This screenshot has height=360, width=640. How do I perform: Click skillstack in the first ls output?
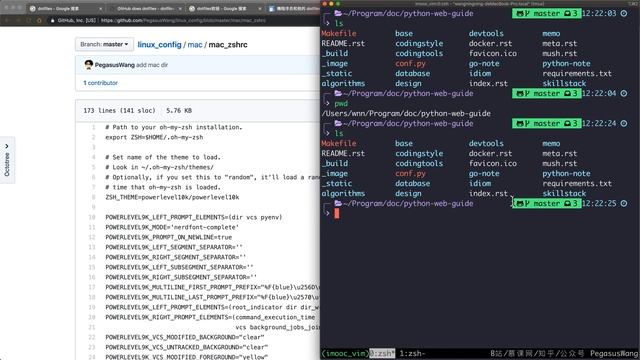click(564, 83)
